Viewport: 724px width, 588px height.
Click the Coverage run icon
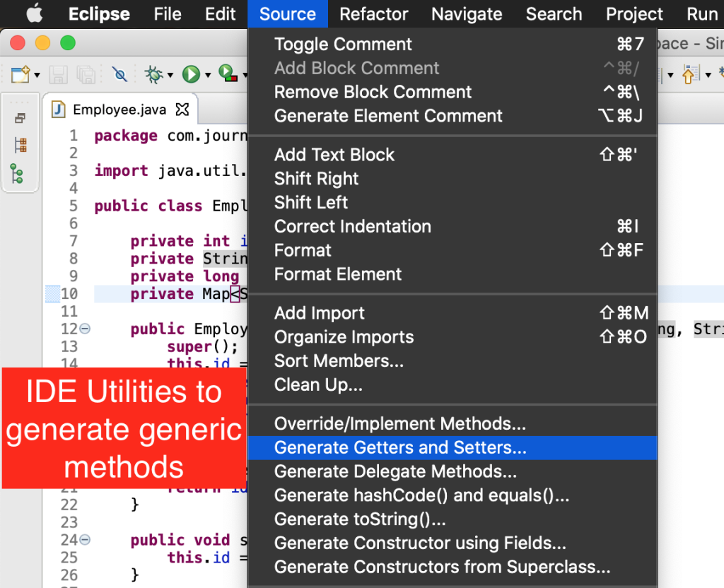point(228,73)
